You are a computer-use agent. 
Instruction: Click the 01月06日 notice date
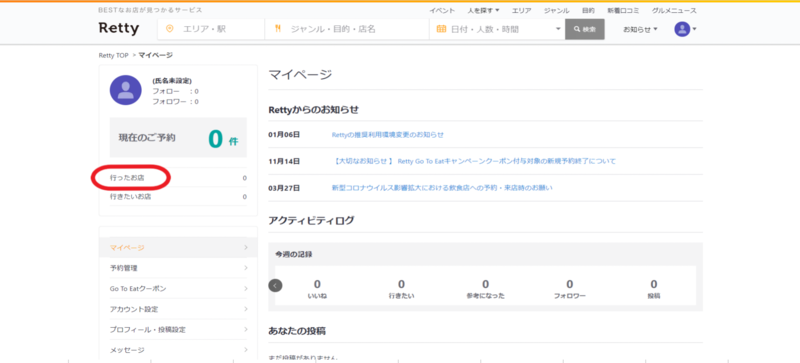284,135
